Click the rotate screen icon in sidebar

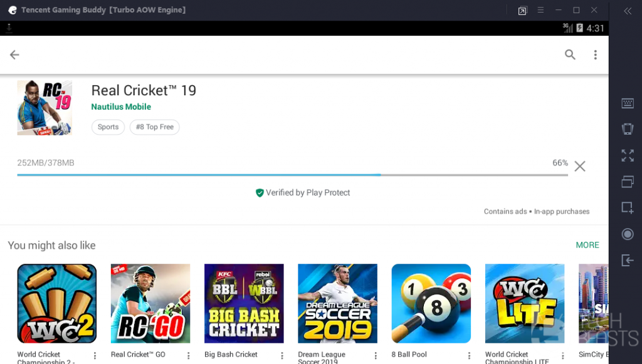(627, 129)
